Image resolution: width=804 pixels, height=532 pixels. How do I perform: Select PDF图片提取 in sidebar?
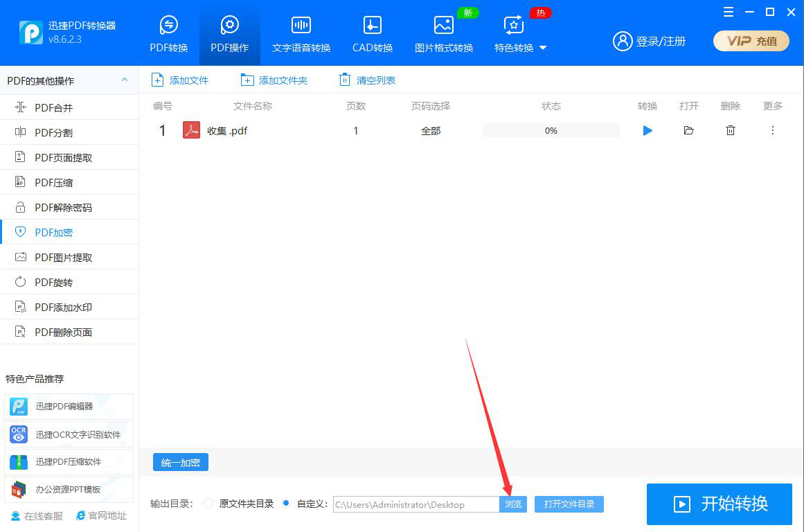69,257
